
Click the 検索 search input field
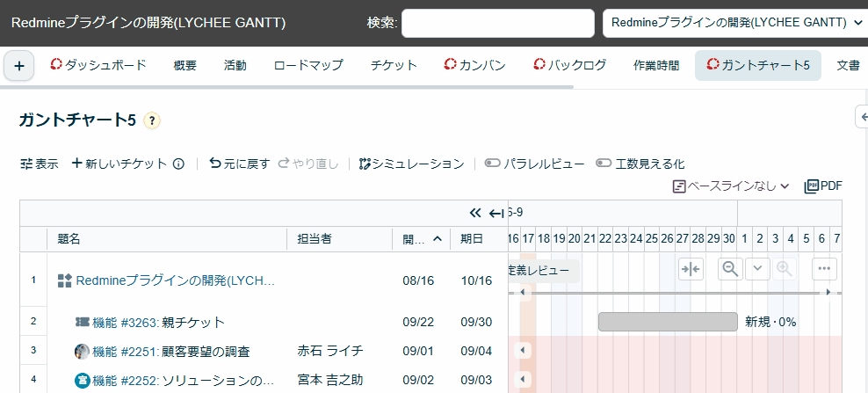click(x=497, y=23)
